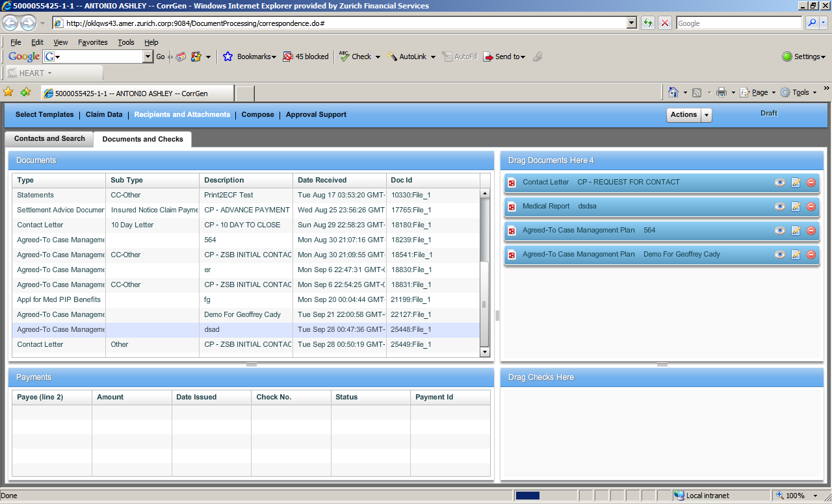Open the Edit menu
The image size is (832, 504).
point(38,42)
